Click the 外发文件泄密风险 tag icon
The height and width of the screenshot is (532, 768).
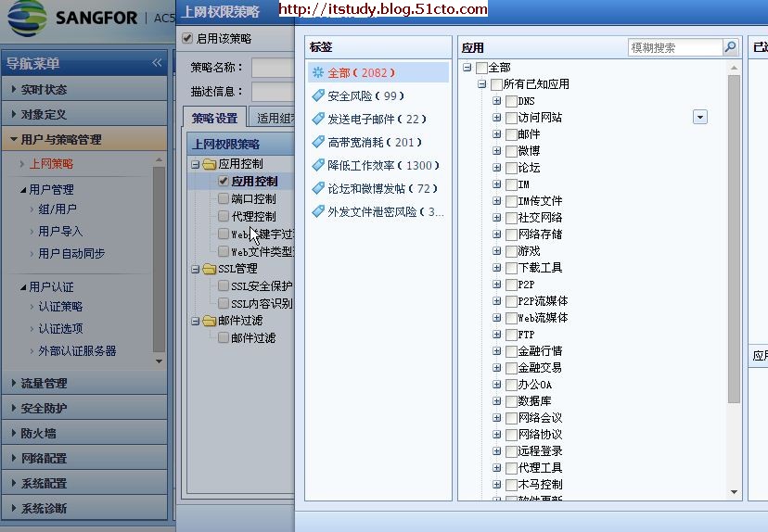[318, 211]
